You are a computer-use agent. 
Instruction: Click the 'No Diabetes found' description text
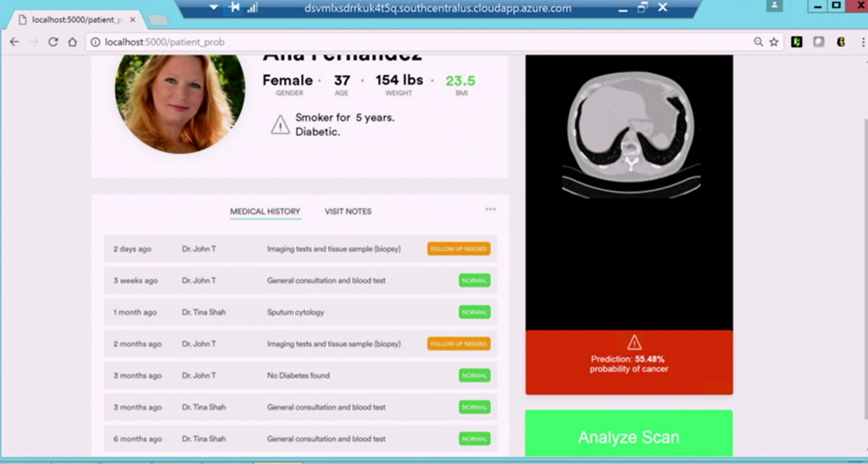pyautogui.click(x=298, y=376)
